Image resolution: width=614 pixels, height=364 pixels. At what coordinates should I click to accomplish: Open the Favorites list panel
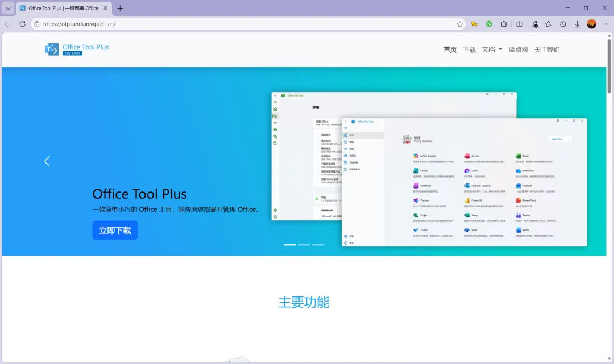(549, 24)
